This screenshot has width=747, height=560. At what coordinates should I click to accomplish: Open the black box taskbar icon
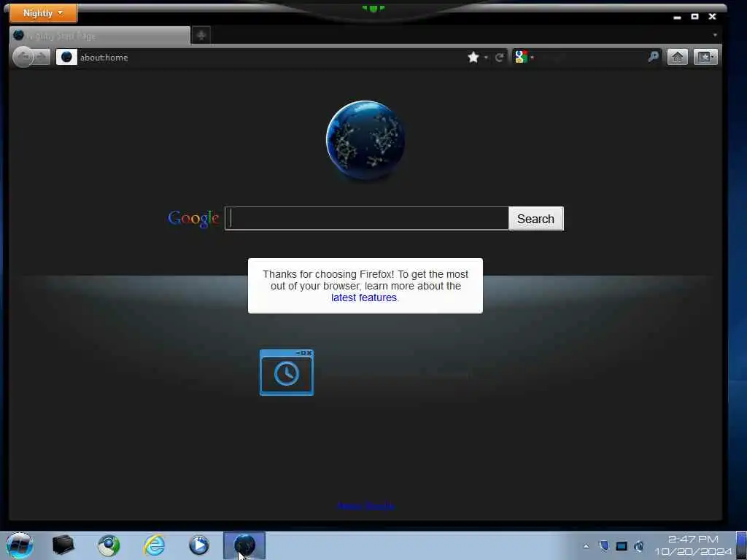pyautogui.click(x=63, y=545)
